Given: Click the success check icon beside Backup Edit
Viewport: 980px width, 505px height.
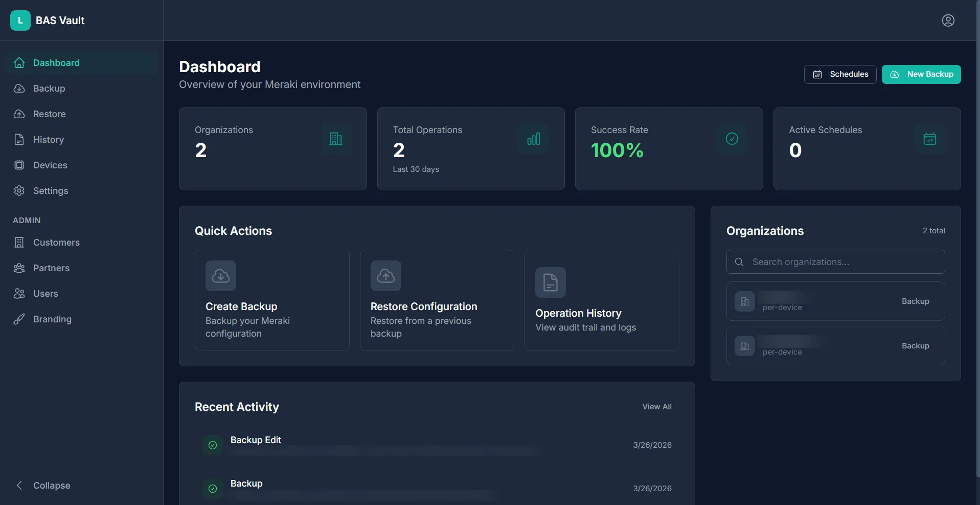Looking at the screenshot, I should pyautogui.click(x=213, y=445).
